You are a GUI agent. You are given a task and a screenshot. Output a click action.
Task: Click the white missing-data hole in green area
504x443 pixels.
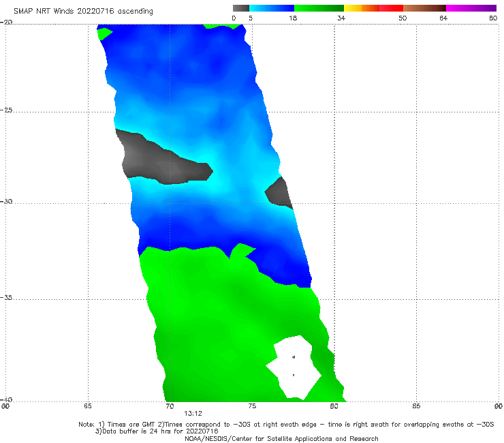click(x=294, y=367)
